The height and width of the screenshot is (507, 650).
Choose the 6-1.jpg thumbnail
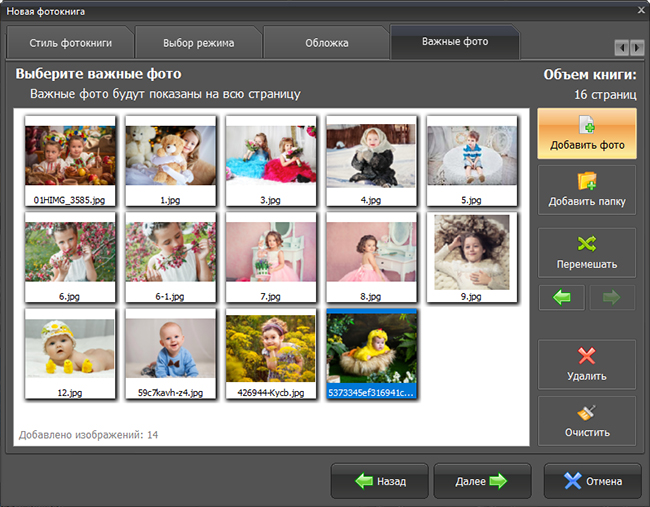(170, 257)
